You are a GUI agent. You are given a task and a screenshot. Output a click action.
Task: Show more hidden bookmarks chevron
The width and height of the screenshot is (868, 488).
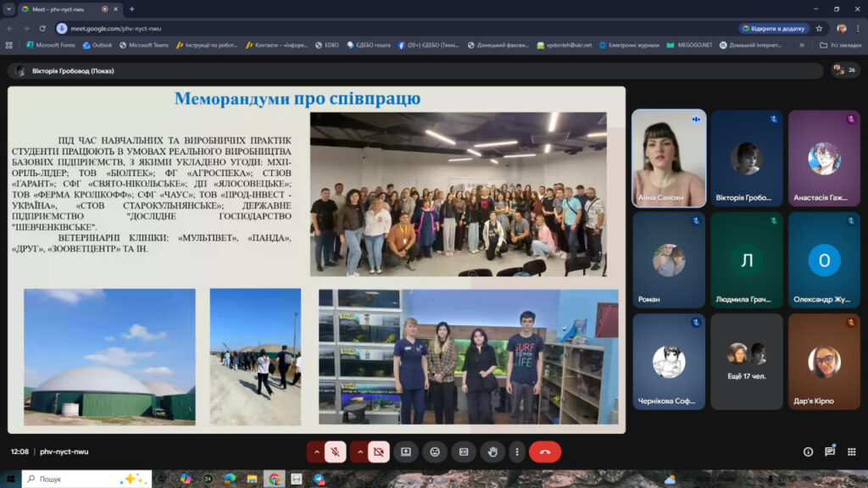point(801,45)
